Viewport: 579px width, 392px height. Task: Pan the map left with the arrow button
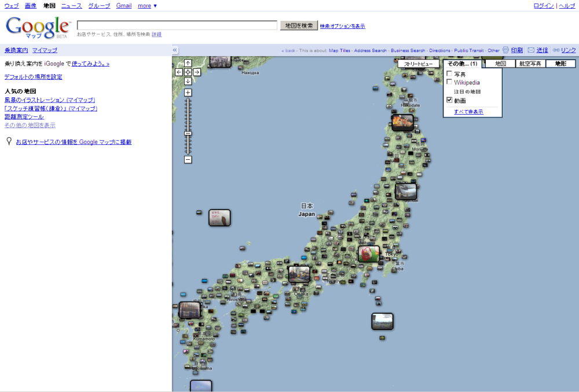(x=179, y=72)
